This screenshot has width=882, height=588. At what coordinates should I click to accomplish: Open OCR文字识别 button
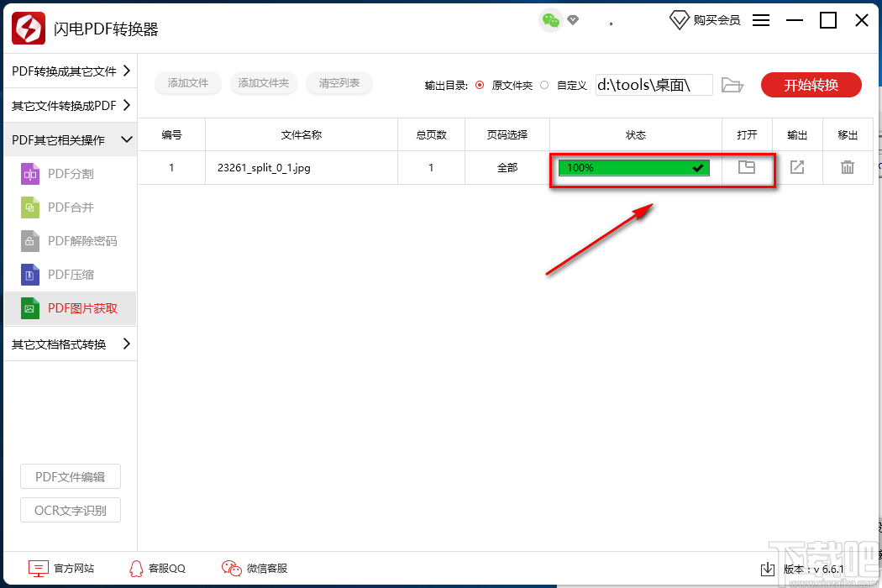tap(71, 511)
